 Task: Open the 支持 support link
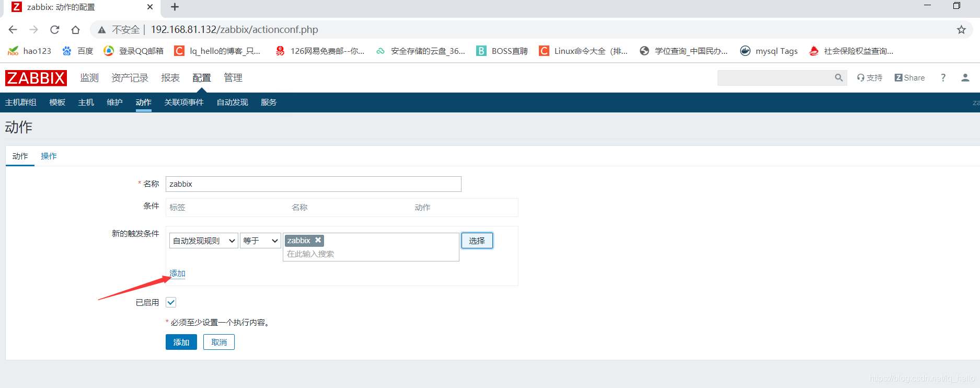pyautogui.click(x=870, y=77)
